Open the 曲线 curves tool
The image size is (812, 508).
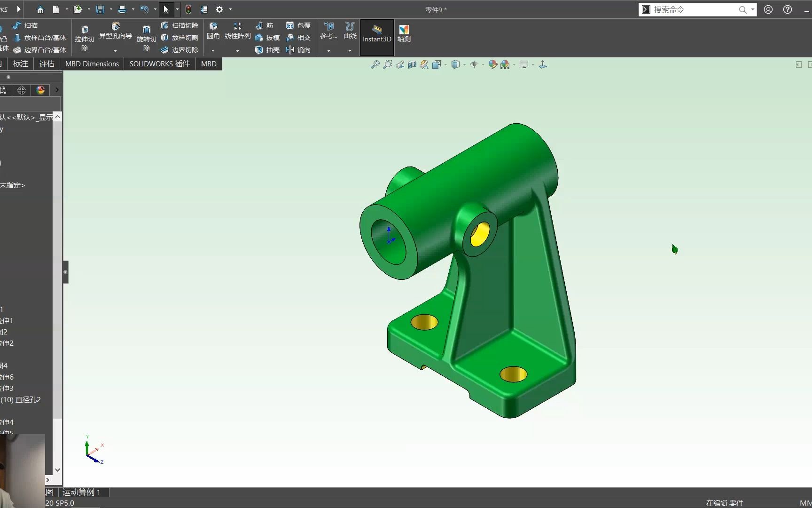point(350,31)
